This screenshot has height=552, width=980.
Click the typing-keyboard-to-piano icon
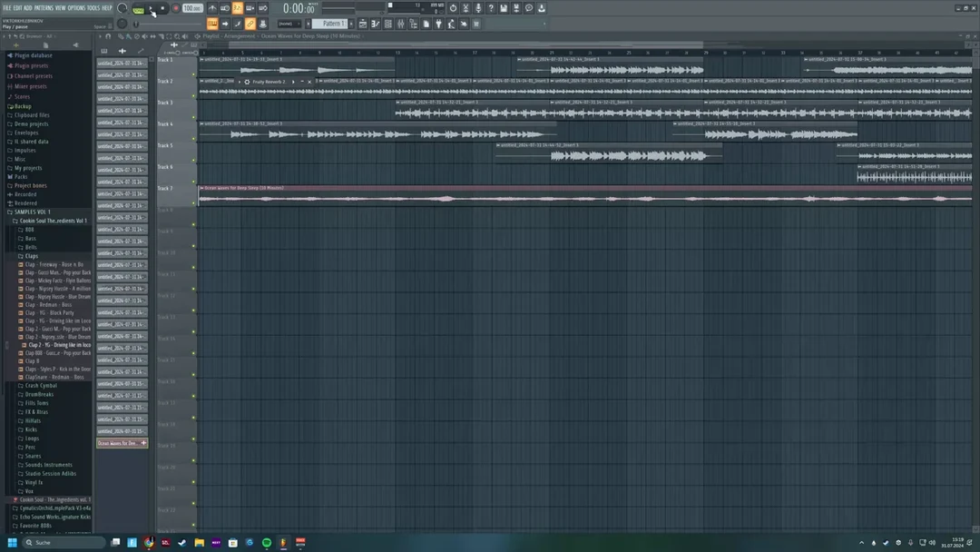click(x=262, y=7)
